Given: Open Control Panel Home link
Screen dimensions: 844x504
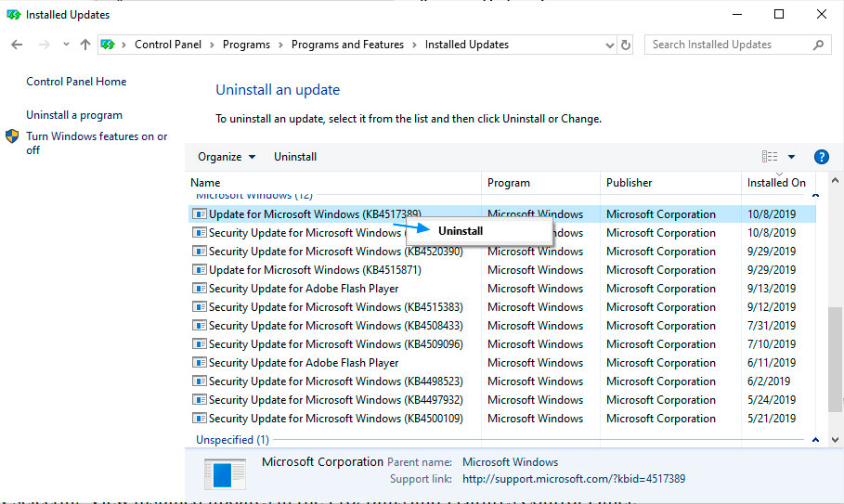Looking at the screenshot, I should click(76, 82).
